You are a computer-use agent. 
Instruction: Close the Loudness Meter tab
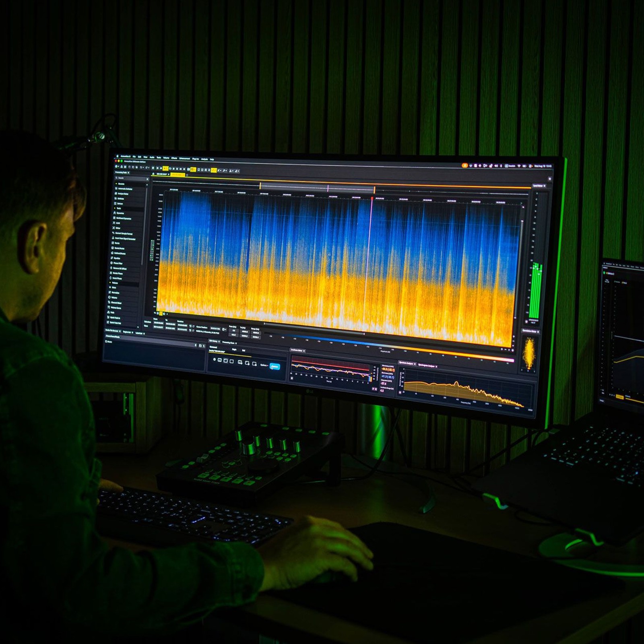[x=304, y=350]
